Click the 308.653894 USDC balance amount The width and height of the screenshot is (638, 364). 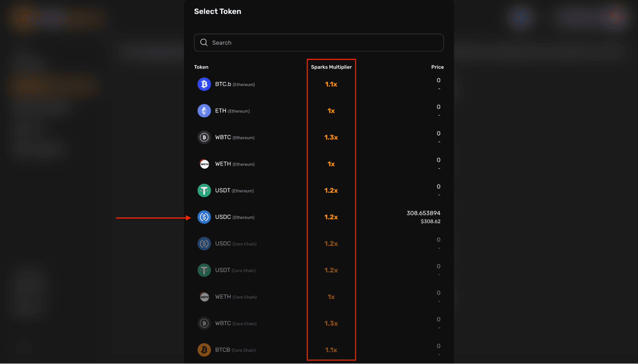pyautogui.click(x=423, y=213)
